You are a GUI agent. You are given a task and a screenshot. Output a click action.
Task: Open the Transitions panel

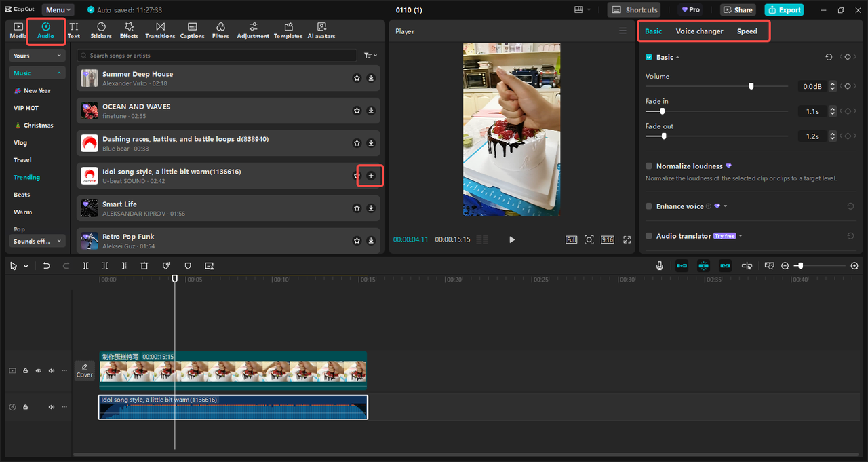coord(160,30)
